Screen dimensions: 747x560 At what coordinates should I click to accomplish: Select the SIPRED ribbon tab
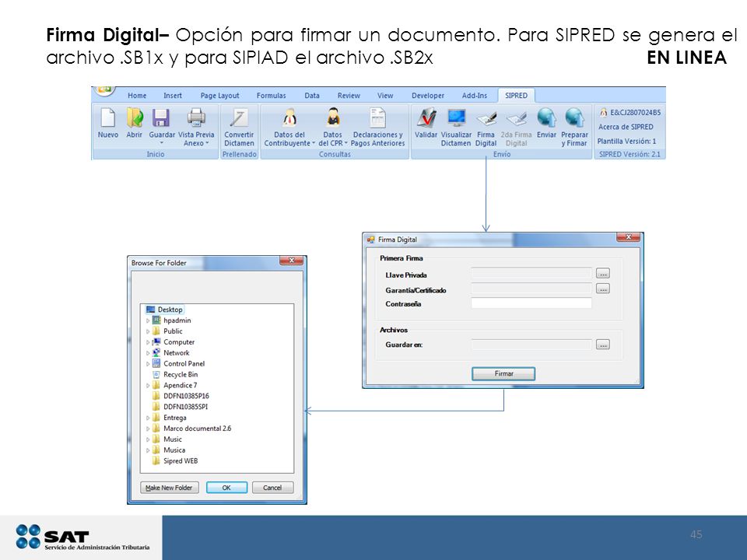pos(517,96)
